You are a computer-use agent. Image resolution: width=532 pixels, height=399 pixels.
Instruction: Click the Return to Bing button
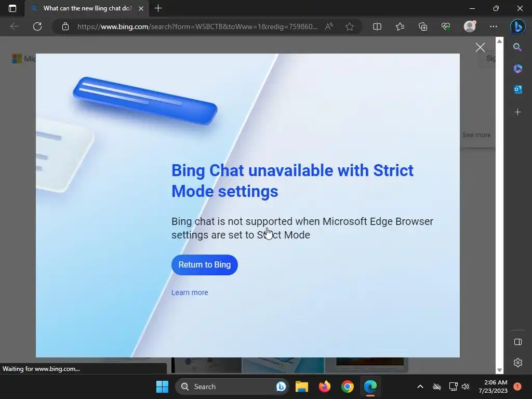[205, 264]
